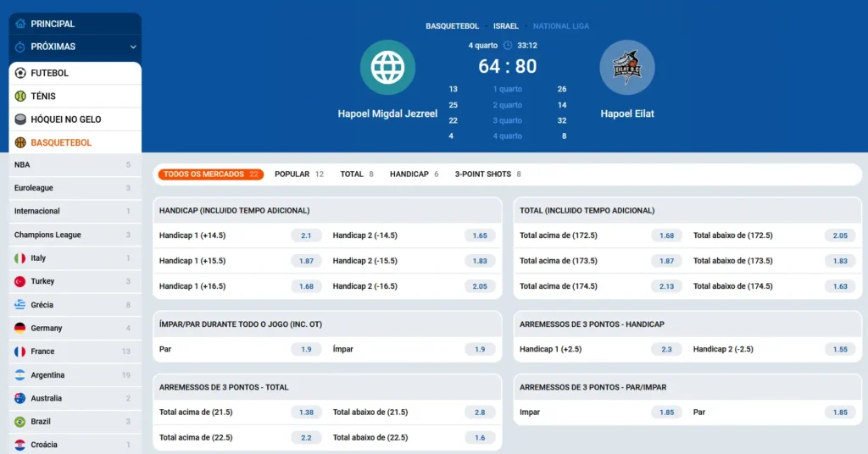
Task: Click the basketball icon next to Basquetebol
Action: [x=20, y=142]
